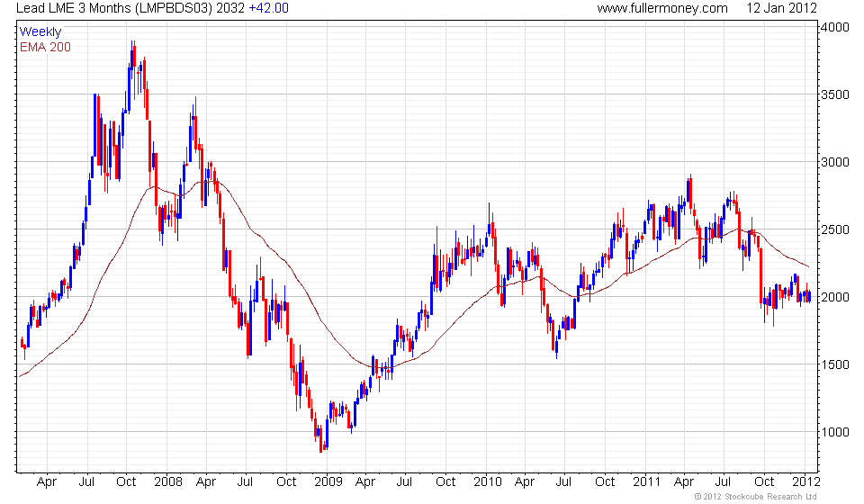Click the 1500 price axis label
The image size is (864, 504).
(835, 364)
